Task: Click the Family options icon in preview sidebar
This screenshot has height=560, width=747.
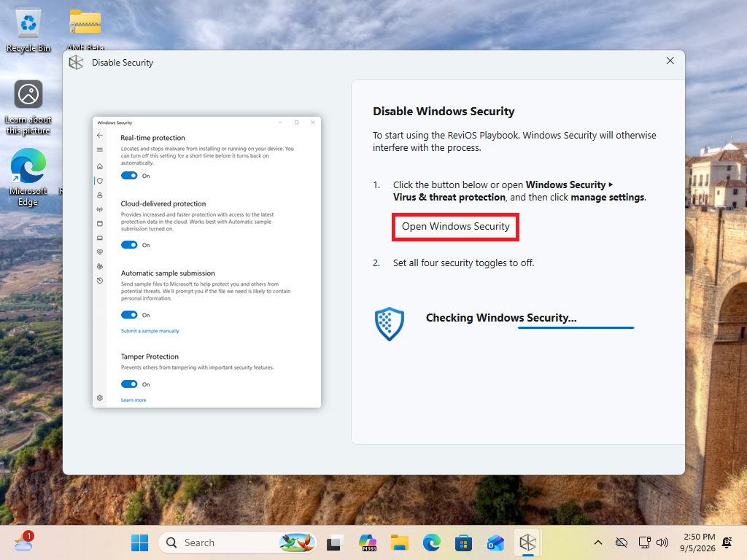Action: (x=99, y=266)
